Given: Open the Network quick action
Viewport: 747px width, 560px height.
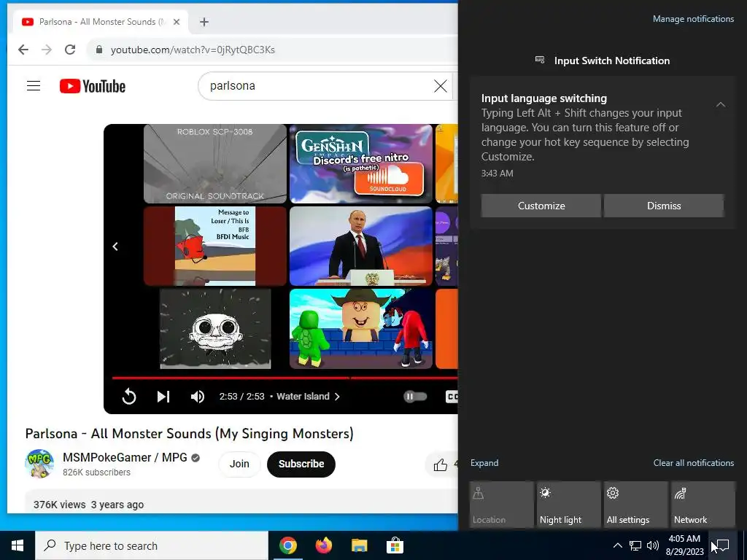Looking at the screenshot, I should point(703,505).
